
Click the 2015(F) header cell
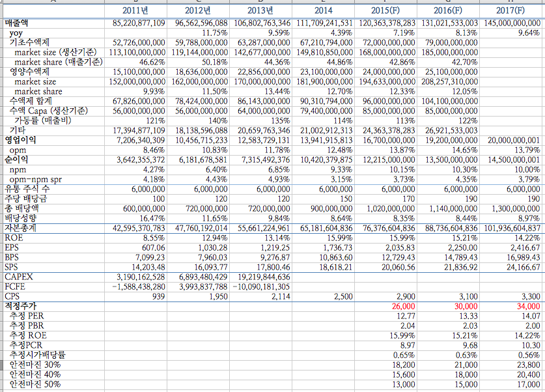pos(386,10)
